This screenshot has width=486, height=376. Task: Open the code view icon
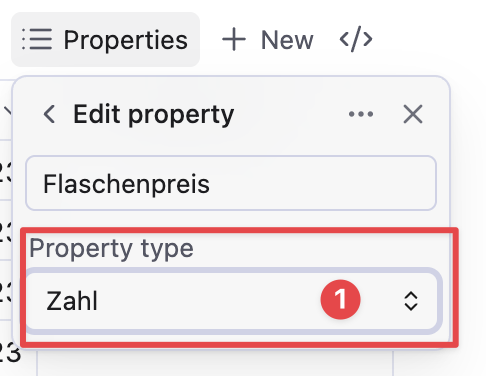tap(356, 40)
